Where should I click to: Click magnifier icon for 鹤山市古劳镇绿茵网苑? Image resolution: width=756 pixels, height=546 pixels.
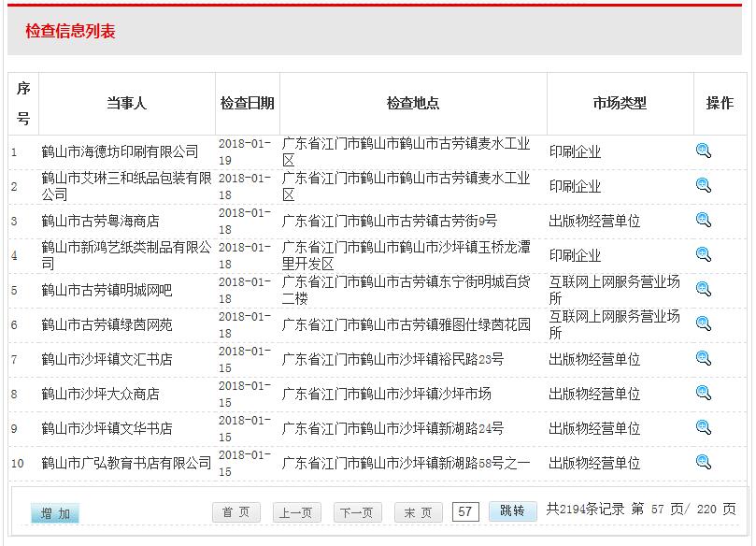(704, 323)
